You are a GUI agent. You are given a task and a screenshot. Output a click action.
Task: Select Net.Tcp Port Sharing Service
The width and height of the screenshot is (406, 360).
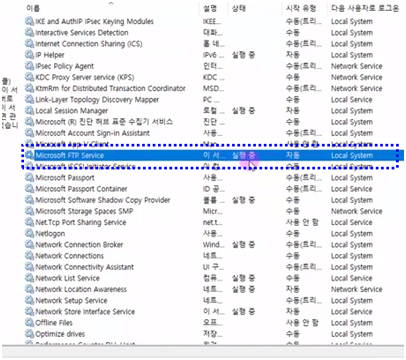(81, 222)
